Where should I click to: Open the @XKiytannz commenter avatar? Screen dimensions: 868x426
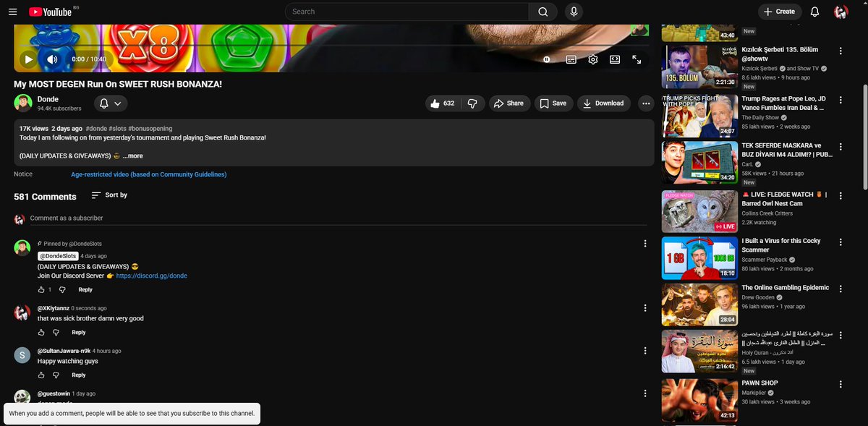22,312
